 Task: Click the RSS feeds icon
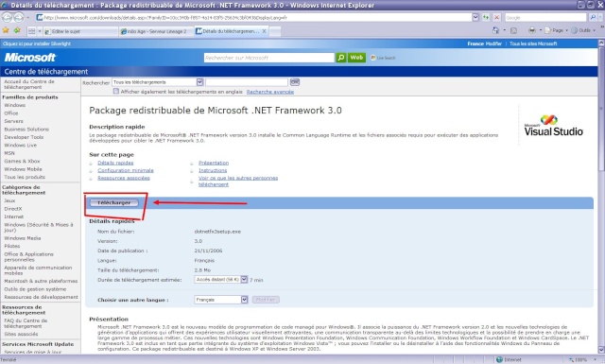coord(513,30)
